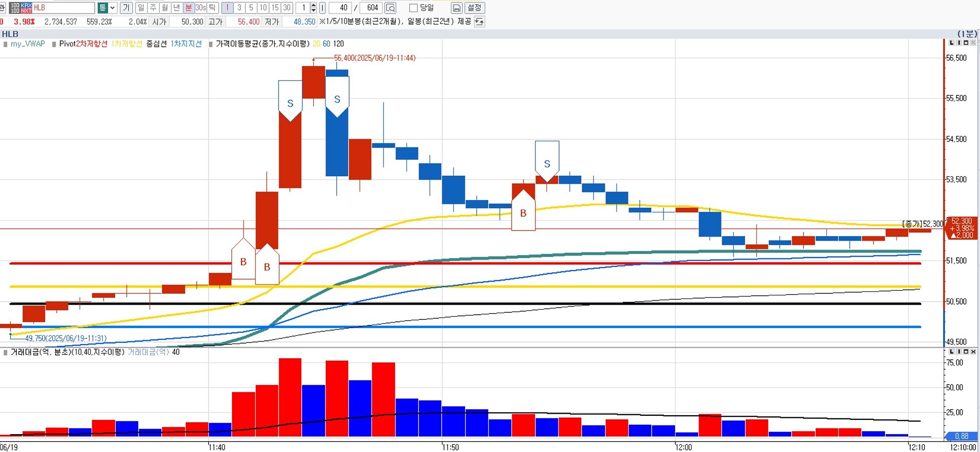The width and height of the screenshot is (980, 452).
Task: Click the yellow 1차저항선 legend label
Action: (127, 44)
